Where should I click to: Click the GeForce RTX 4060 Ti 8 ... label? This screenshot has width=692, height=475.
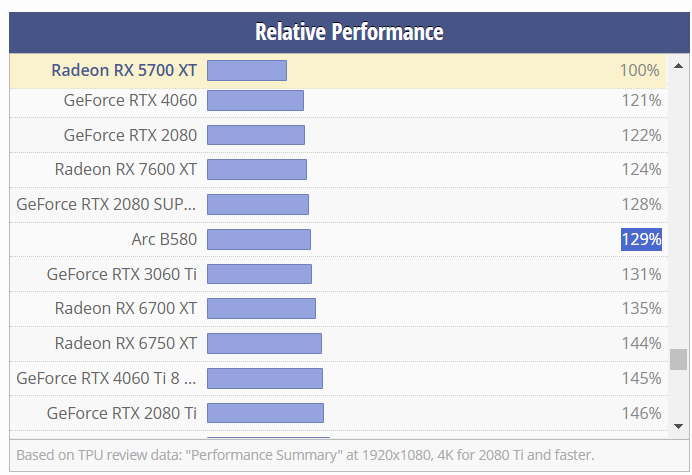coord(107,378)
